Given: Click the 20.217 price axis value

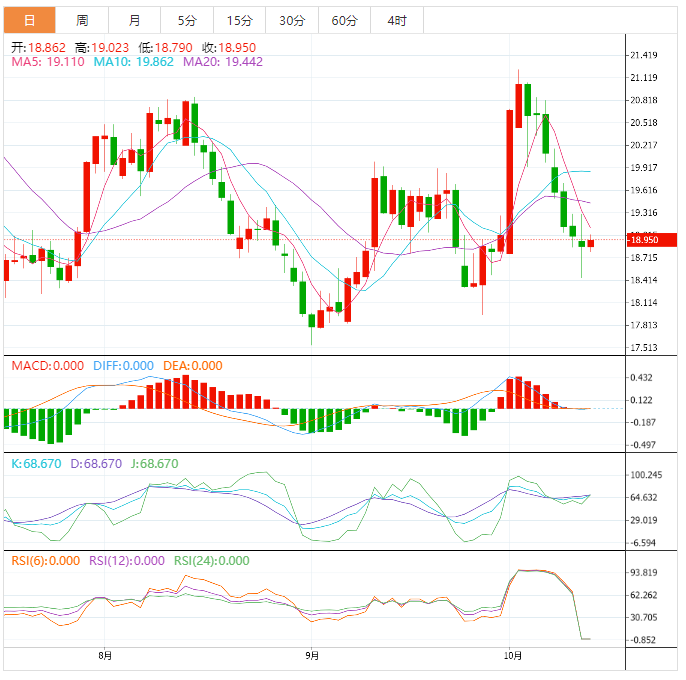Looking at the screenshot, I should click(644, 145).
